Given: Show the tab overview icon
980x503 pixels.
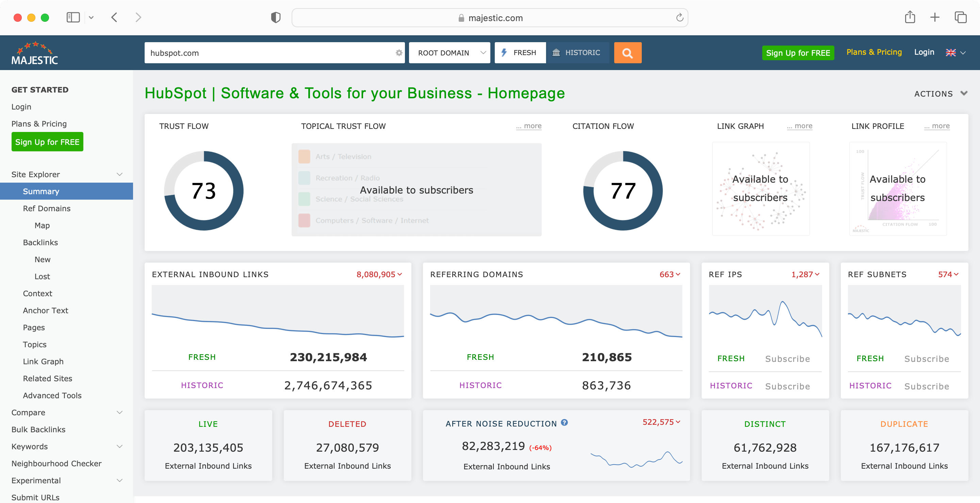Looking at the screenshot, I should [x=960, y=17].
